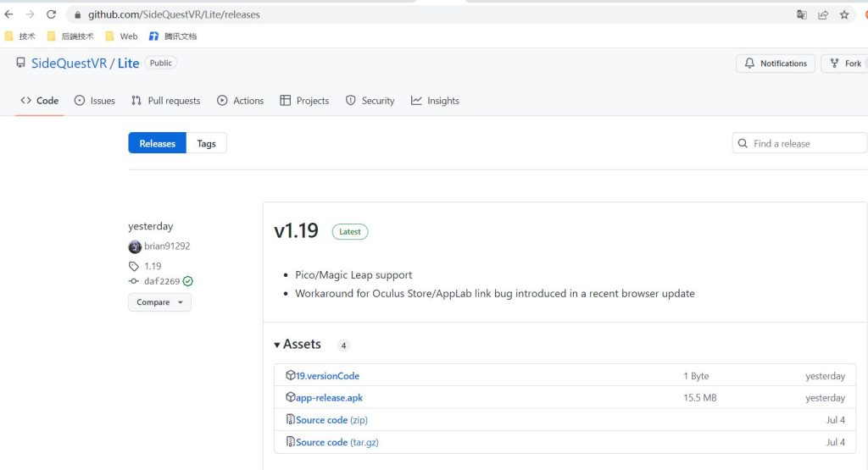868x470 pixels.
Task: Switch to Tags view
Action: click(x=207, y=143)
